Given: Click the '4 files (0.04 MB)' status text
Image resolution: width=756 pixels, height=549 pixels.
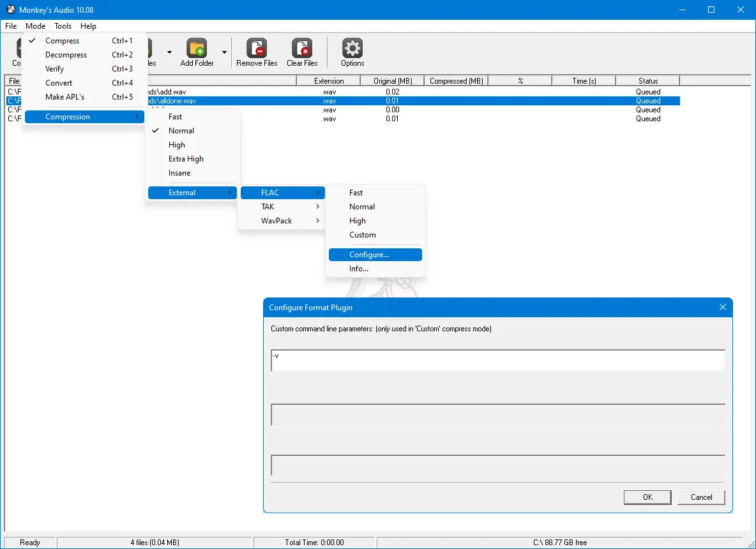Looking at the screenshot, I should point(155,542).
